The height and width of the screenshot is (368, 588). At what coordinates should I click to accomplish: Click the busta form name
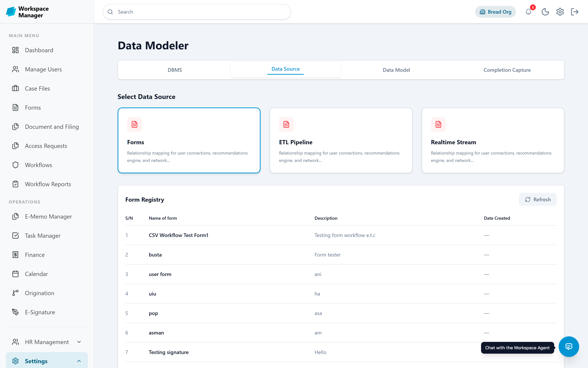click(x=155, y=255)
